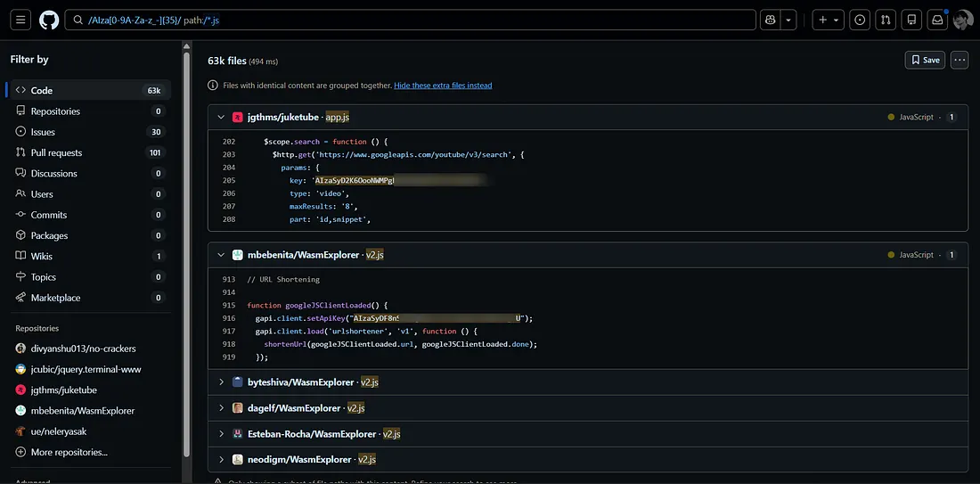Click the byteshiva avatar icon

pos(238,382)
